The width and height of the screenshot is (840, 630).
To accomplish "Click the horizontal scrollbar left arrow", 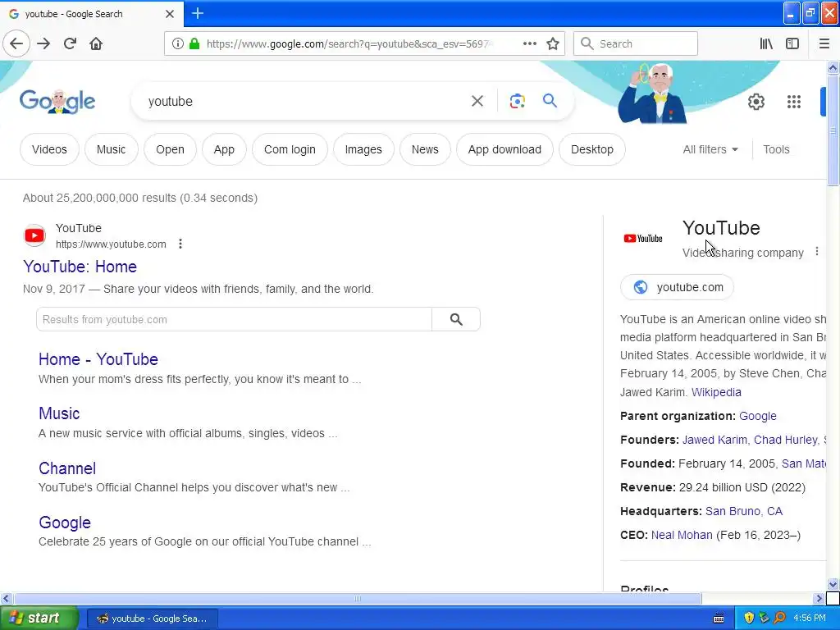I will [x=6, y=598].
